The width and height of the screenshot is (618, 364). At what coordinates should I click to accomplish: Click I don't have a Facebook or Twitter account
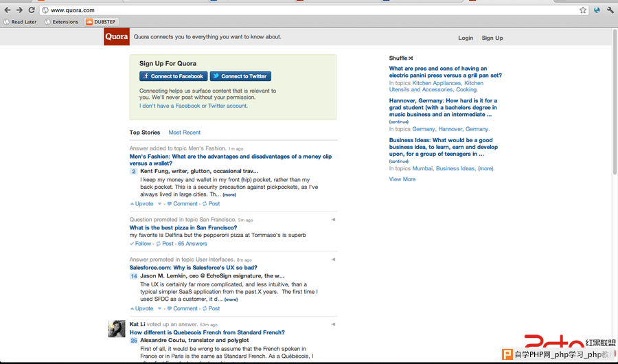(194, 106)
